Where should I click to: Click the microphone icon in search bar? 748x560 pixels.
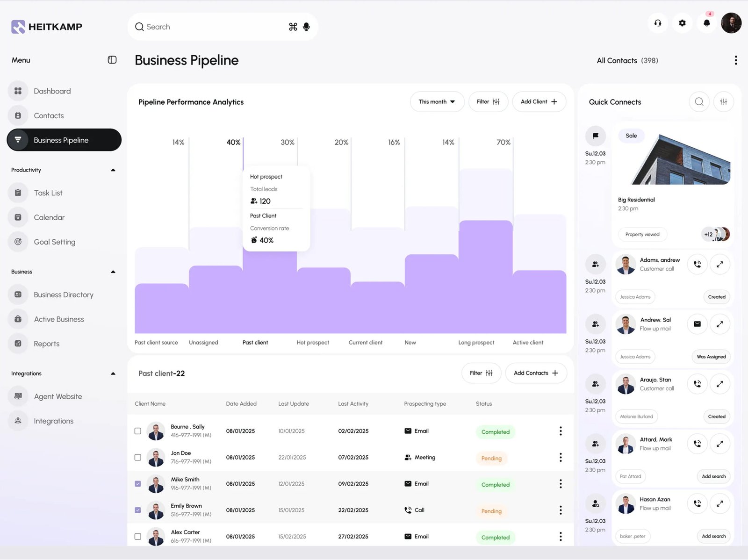tap(306, 27)
